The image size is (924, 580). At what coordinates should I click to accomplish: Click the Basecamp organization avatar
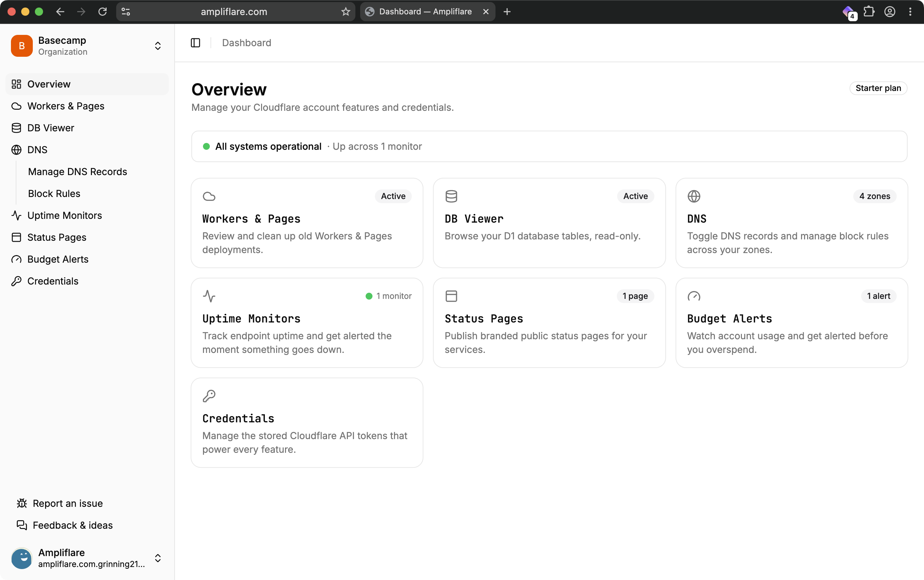click(22, 45)
